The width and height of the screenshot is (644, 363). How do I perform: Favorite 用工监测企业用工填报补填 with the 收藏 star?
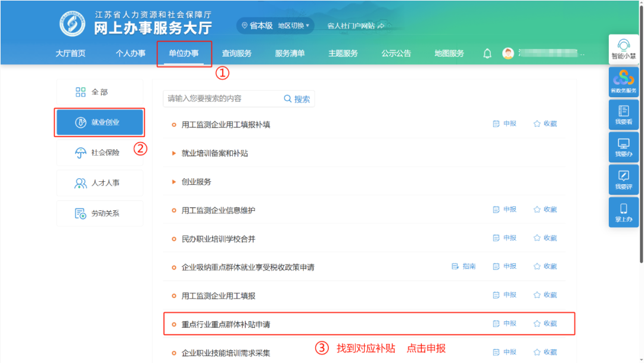point(545,124)
